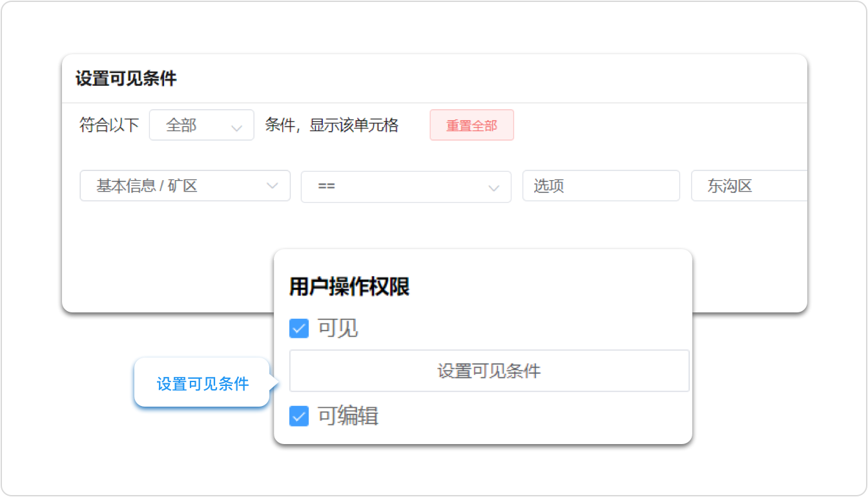Toggle the 可编辑 permission by its label
Viewport: 868px width, 497px height.
pos(348,416)
